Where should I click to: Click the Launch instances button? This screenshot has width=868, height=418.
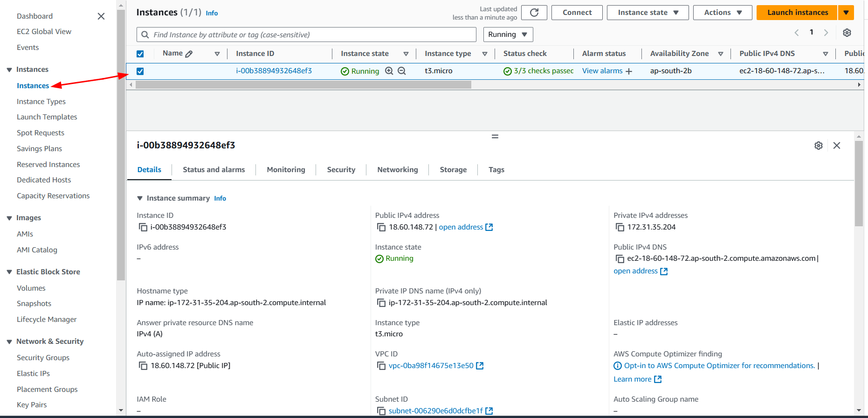point(798,13)
